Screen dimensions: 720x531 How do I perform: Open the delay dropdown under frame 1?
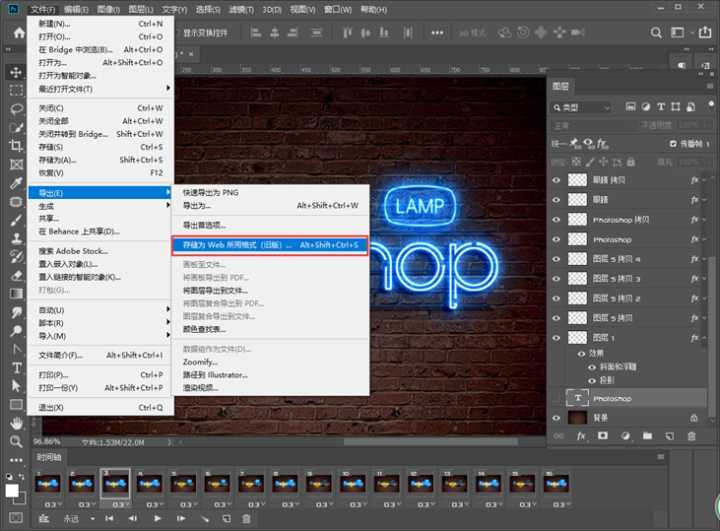click(x=52, y=505)
